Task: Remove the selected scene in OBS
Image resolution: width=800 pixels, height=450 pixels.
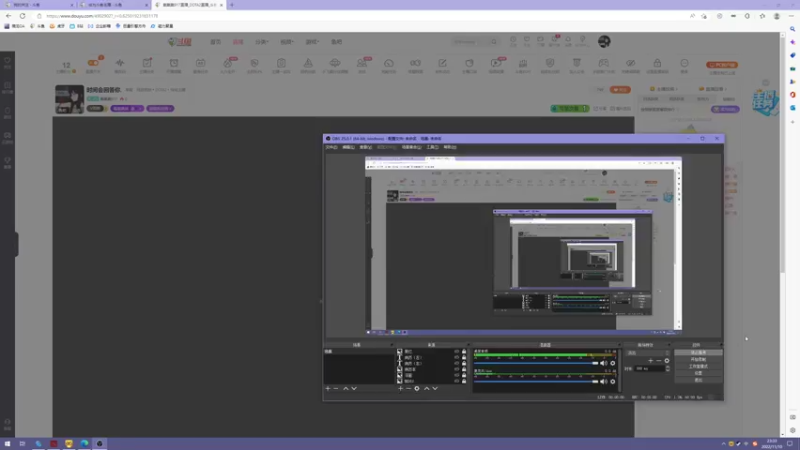Action: click(x=336, y=388)
